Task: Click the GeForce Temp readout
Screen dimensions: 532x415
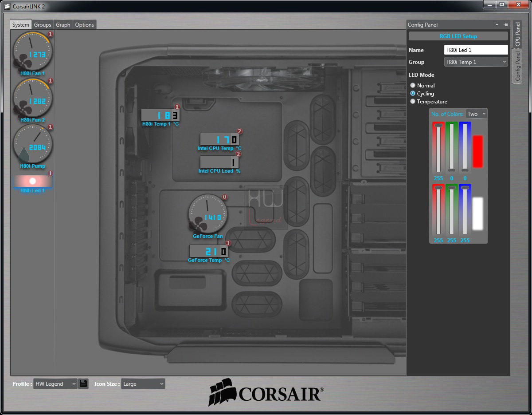Action: (208, 251)
